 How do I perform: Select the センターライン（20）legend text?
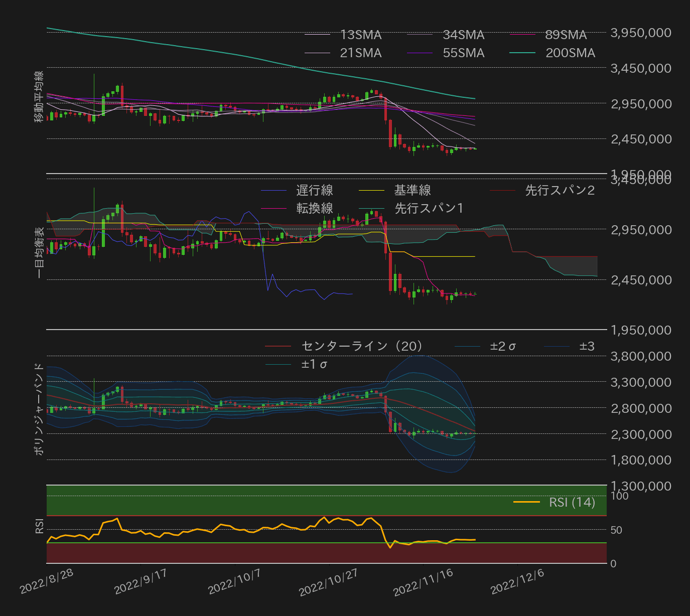pyautogui.click(x=361, y=346)
